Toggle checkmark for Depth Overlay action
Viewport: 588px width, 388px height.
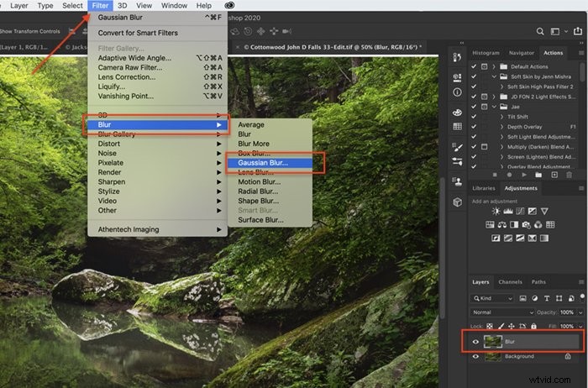click(474, 127)
